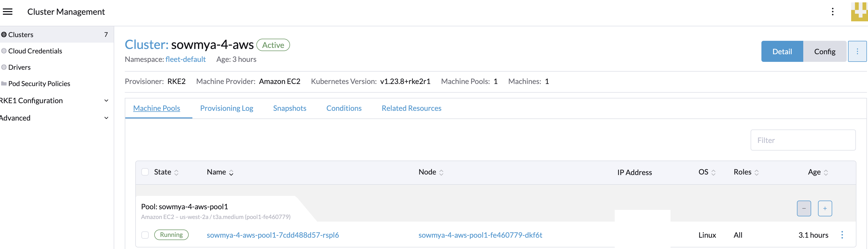Open Cloud Credentials from the sidebar

tap(35, 51)
